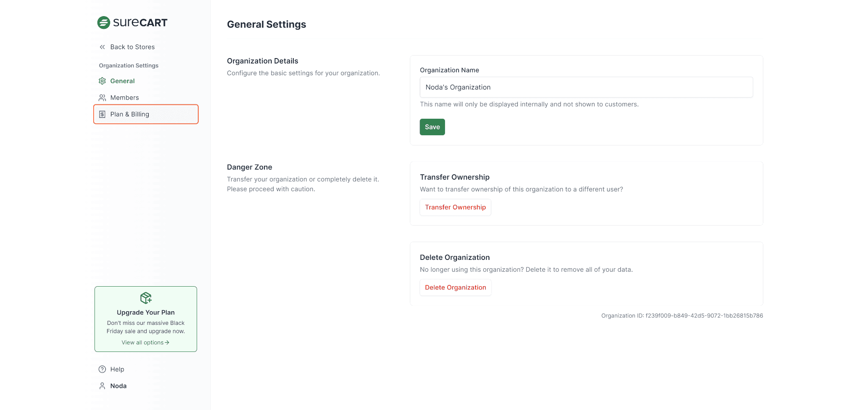Follow the View all options link
The width and height of the screenshot is (868, 410).
(x=142, y=343)
